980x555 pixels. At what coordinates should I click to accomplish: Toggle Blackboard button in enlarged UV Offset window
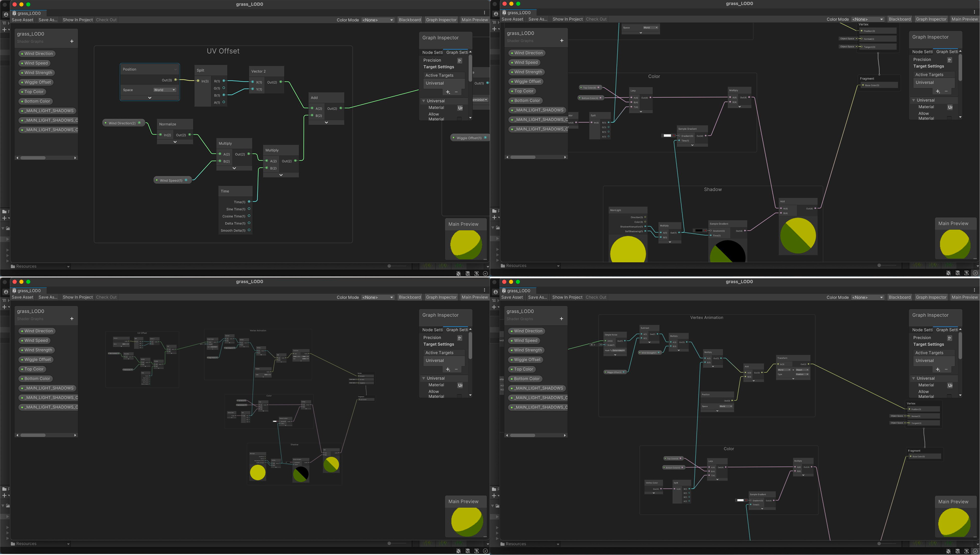[410, 20]
